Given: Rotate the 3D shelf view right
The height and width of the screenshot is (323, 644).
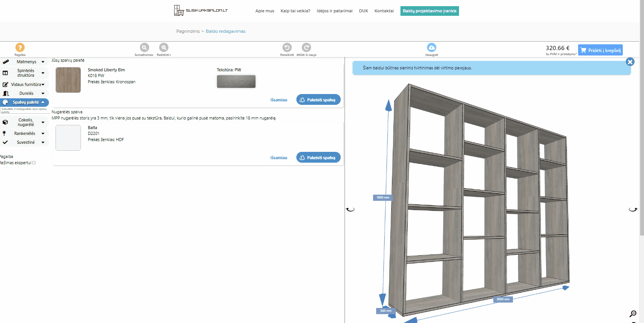Looking at the screenshot, I should (x=633, y=210).
